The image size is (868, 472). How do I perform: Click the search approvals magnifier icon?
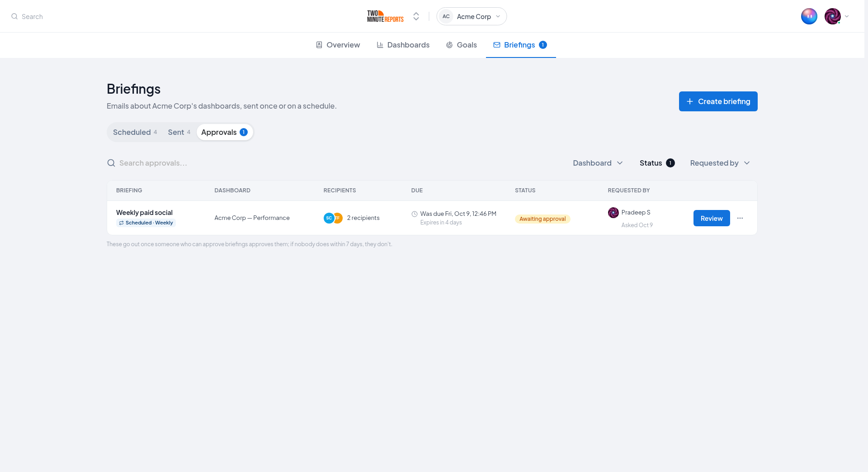111,163
